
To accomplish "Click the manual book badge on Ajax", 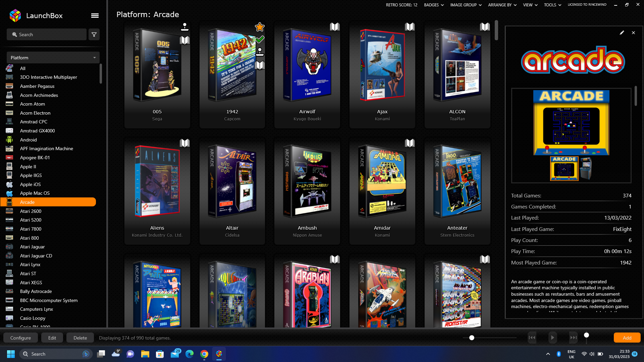I will (410, 27).
